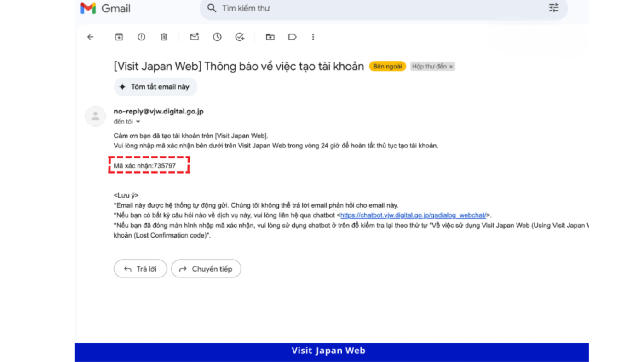Viewport: 644px width, 362px height.
Task: Report this email as spam
Action: coord(141,37)
